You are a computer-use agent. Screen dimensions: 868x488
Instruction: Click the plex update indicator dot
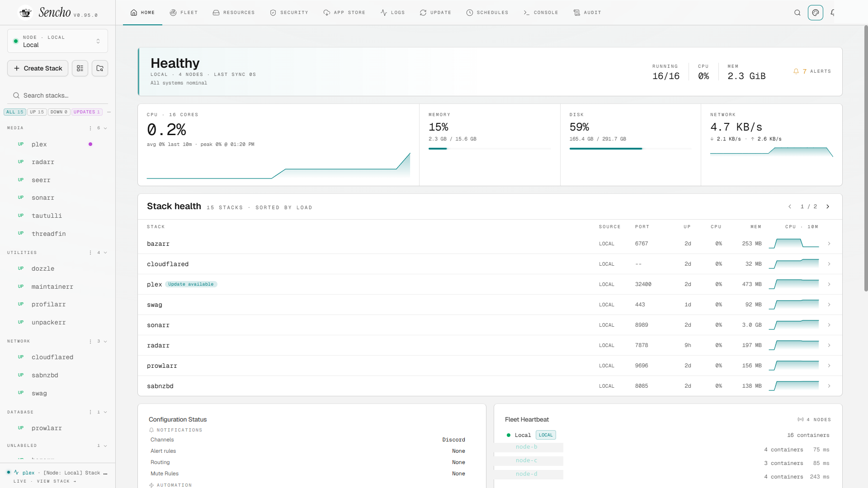(90, 144)
